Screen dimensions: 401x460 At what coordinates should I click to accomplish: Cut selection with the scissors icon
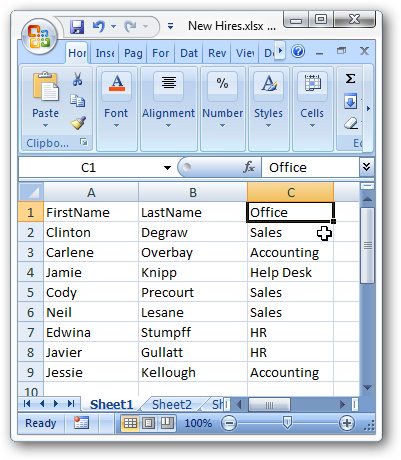(x=78, y=79)
